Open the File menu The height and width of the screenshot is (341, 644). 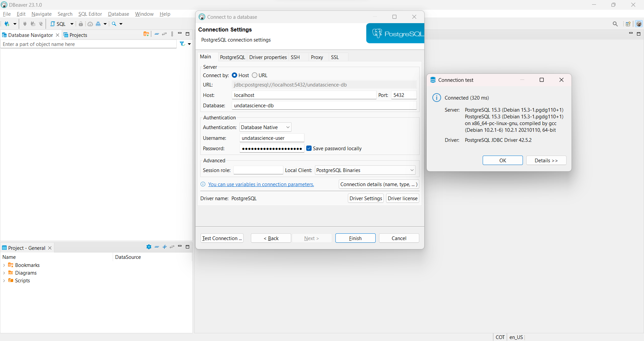[x=7, y=14]
